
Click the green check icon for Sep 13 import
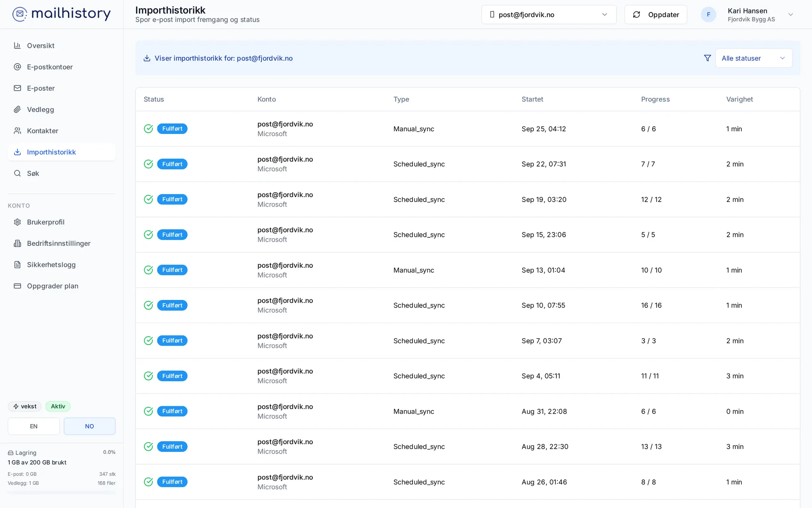coord(149,270)
